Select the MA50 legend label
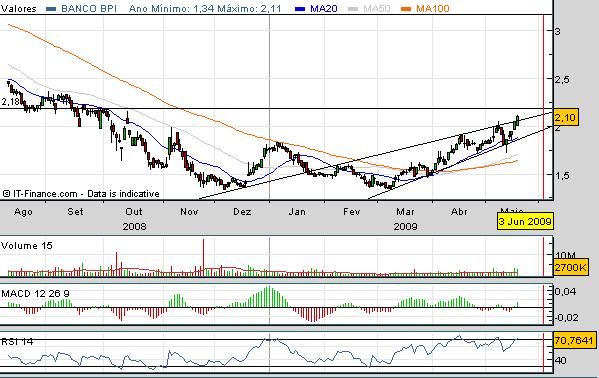Image resolution: width=599 pixels, height=378 pixels. (x=376, y=8)
